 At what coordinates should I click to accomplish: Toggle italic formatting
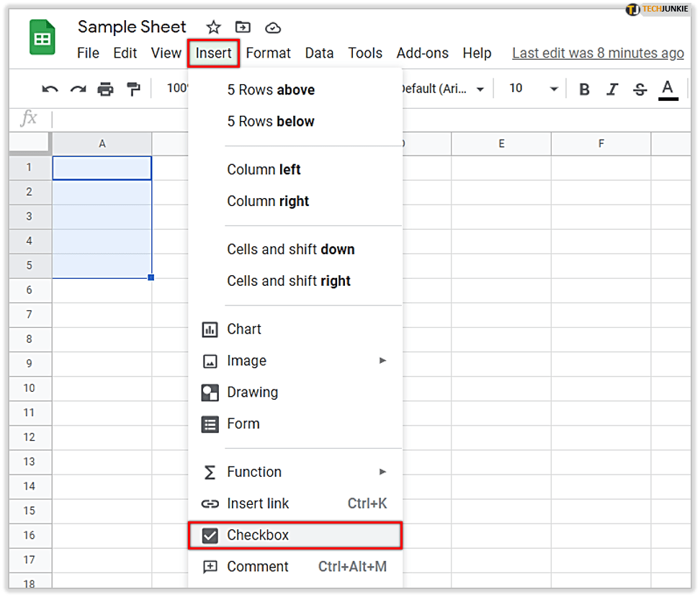tap(612, 89)
